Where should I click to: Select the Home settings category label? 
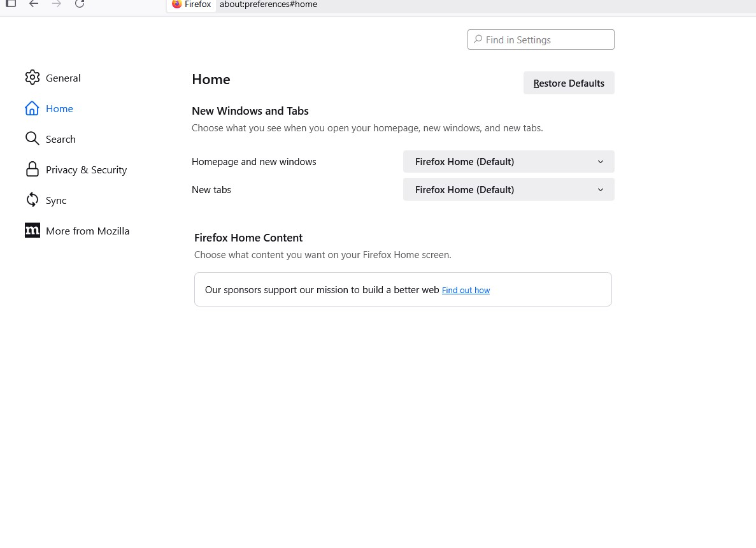(x=59, y=108)
